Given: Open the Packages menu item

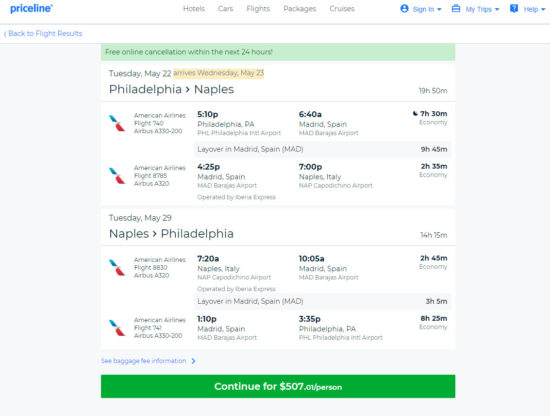Looking at the screenshot, I should pyautogui.click(x=300, y=9).
